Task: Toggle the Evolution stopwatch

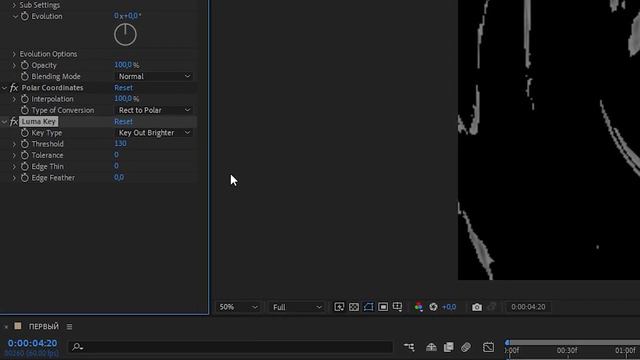Action: [x=24, y=16]
